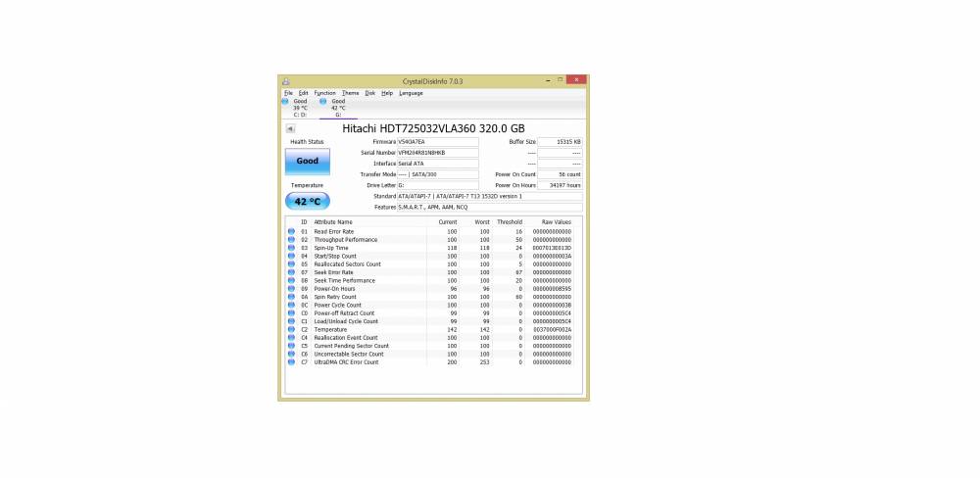Click status icon for Start/Stop Count
This screenshot has width=980, height=478.
point(291,257)
